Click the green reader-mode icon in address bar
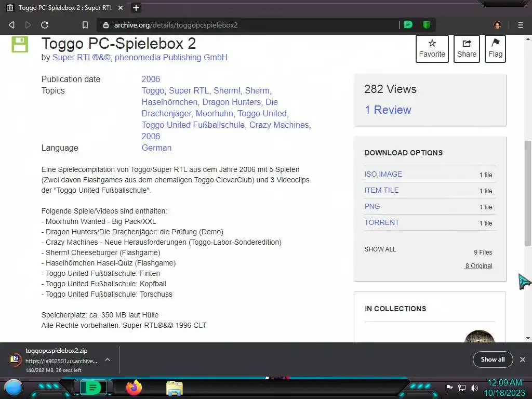 (408, 24)
